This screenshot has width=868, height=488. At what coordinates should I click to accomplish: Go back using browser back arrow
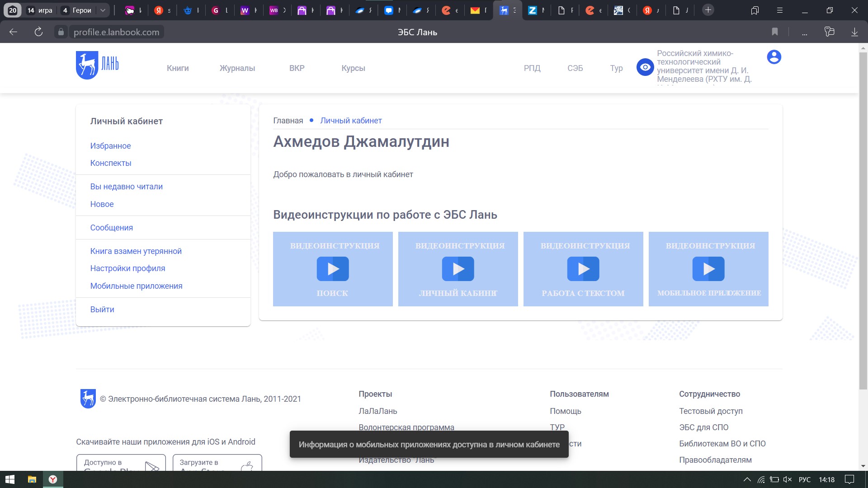13,32
